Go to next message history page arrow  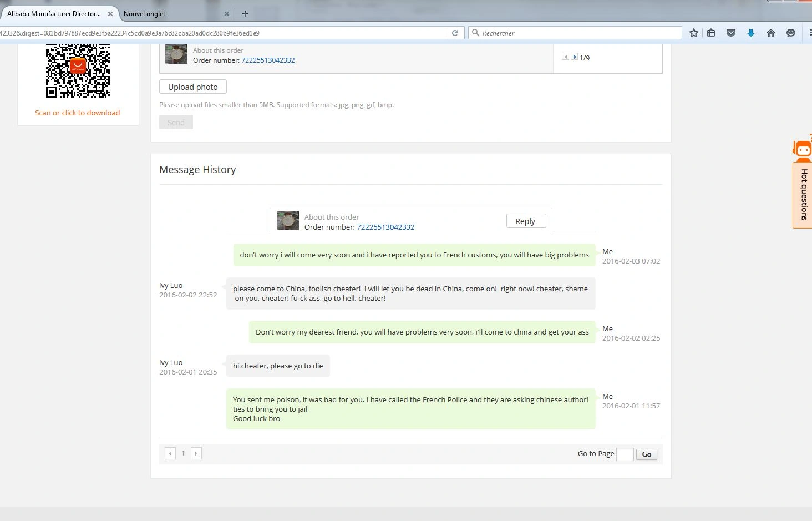(x=196, y=453)
